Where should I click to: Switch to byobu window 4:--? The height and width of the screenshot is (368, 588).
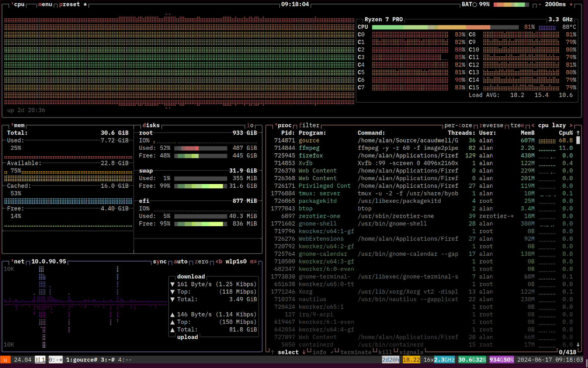125,360
